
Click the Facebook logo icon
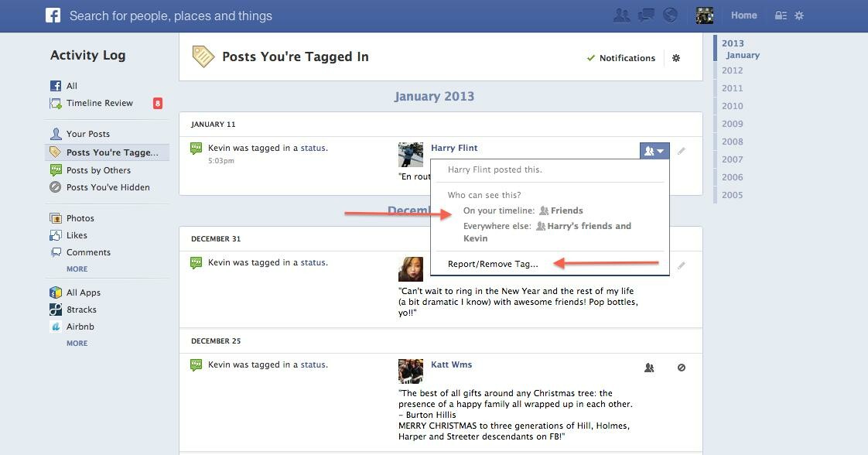(53, 15)
